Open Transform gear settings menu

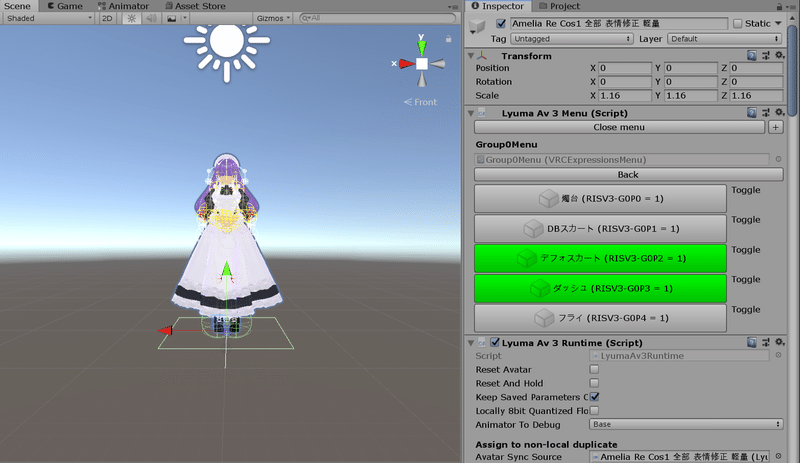[779, 55]
